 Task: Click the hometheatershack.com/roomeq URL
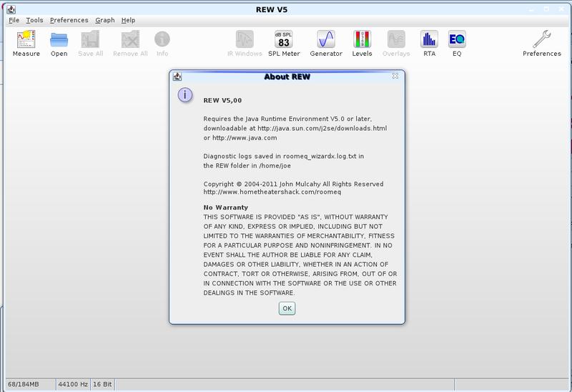(272, 192)
